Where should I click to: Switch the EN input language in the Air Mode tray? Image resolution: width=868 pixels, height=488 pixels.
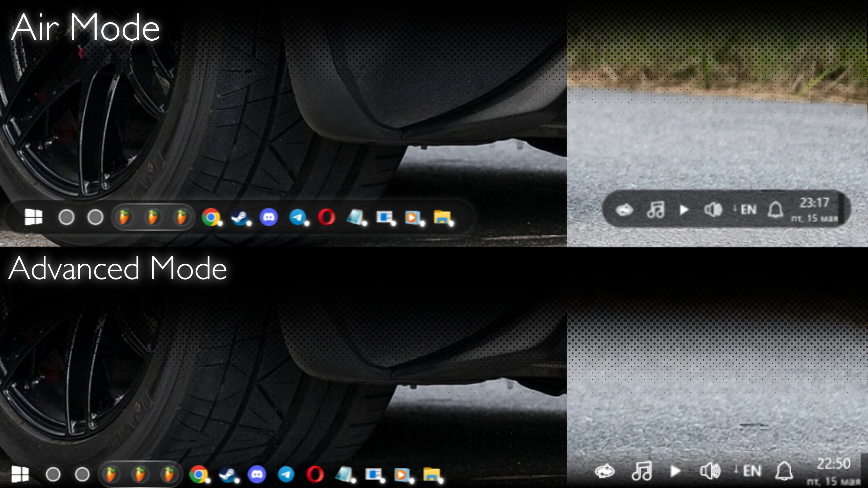click(748, 210)
